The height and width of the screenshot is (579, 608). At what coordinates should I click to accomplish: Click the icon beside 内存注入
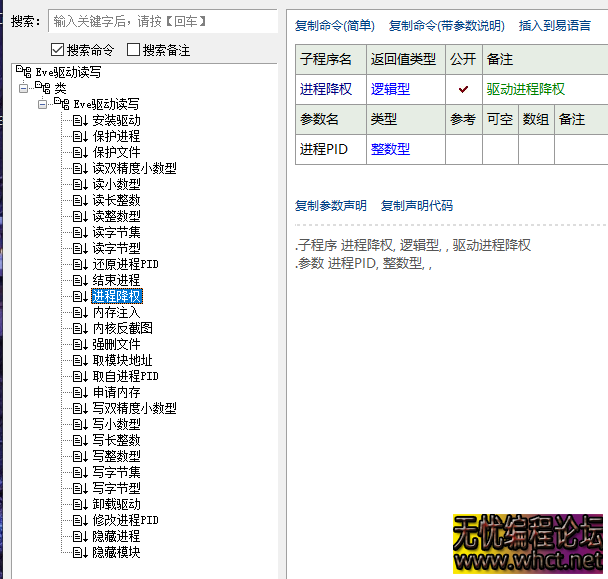click(81, 312)
